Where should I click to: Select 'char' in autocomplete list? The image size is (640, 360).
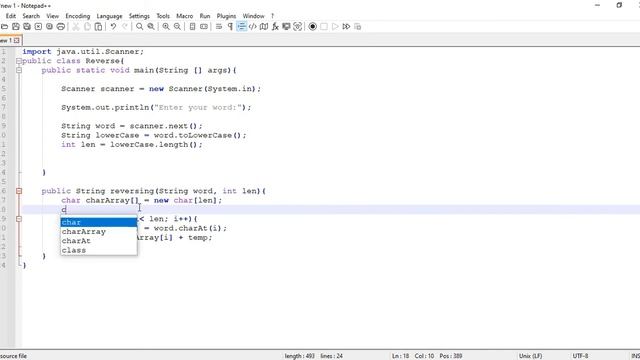pyautogui.click(x=99, y=222)
